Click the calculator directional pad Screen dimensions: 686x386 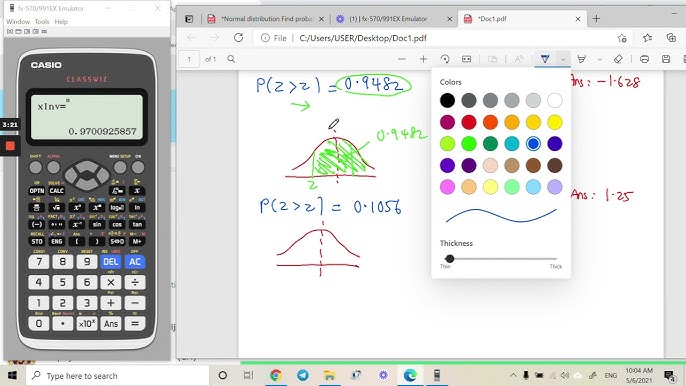[87, 175]
